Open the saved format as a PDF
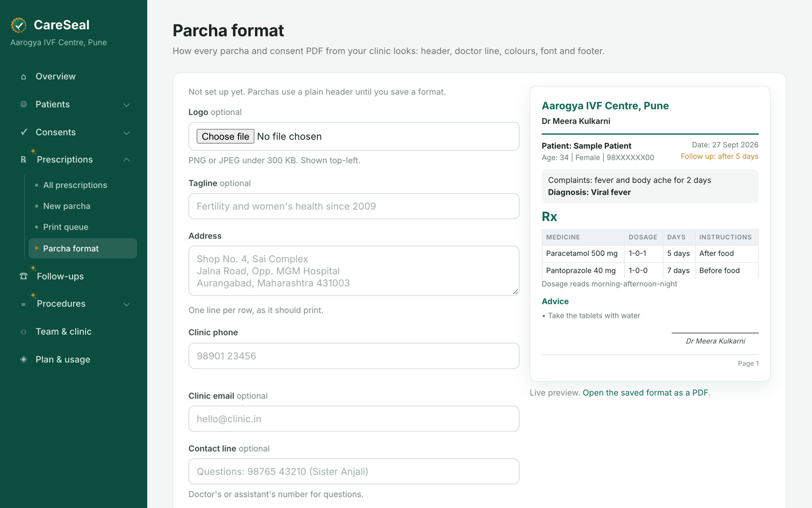 pos(646,393)
